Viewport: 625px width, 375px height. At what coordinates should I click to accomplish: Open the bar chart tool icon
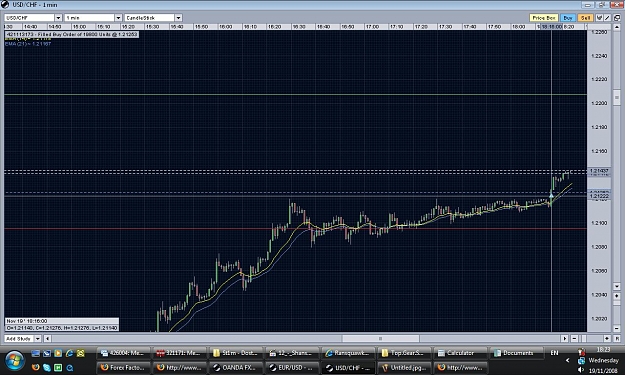(599, 18)
